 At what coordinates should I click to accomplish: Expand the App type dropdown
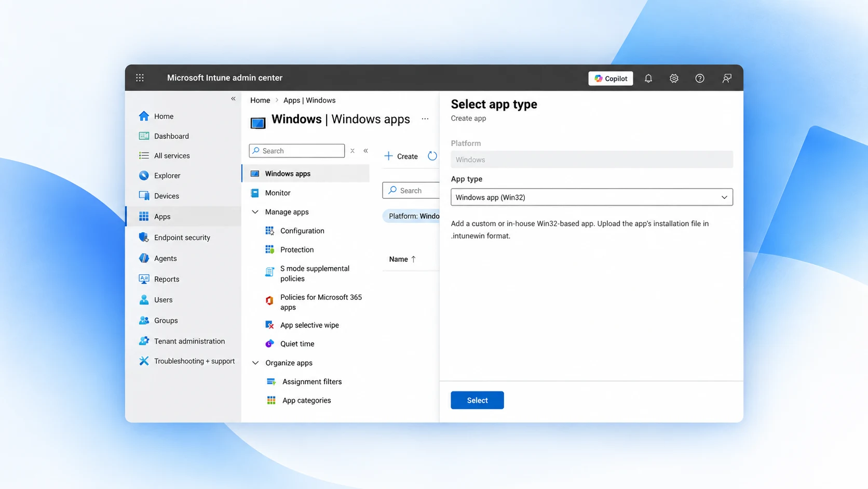[592, 197]
